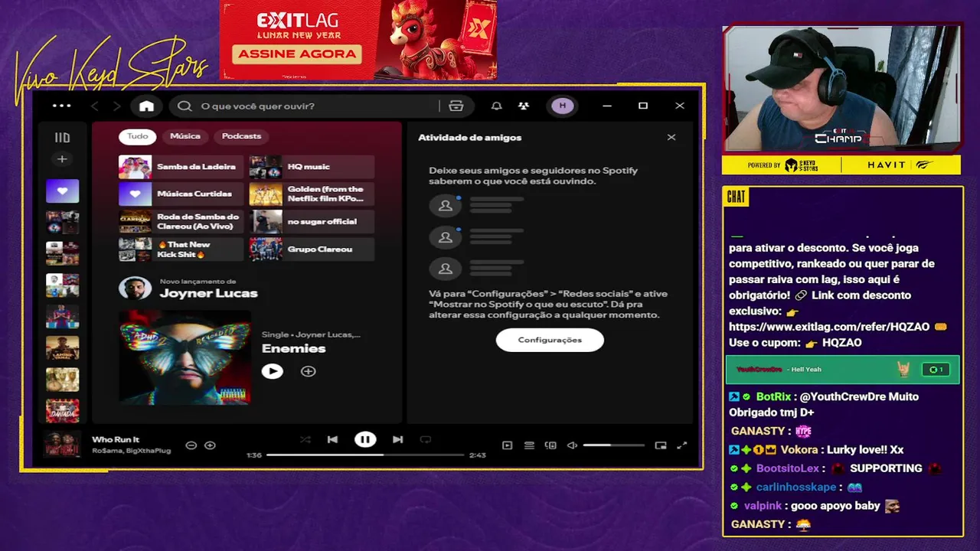Create playlist with sidebar plus button

62,159
